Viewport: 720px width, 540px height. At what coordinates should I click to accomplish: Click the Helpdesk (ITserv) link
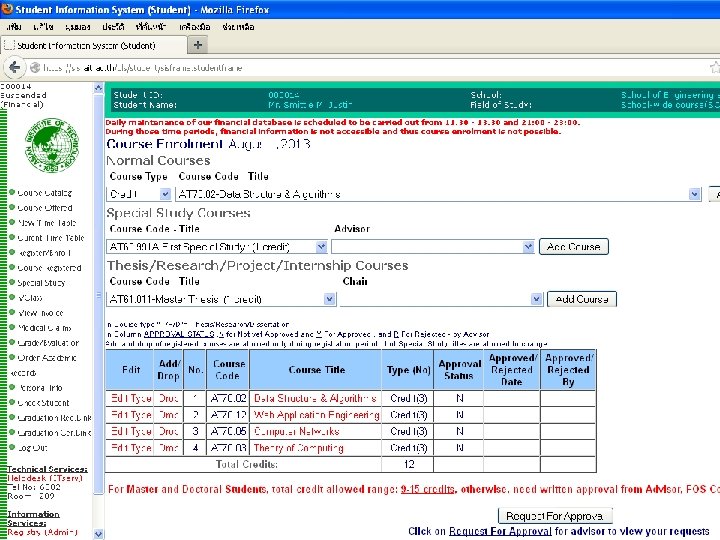[45, 478]
